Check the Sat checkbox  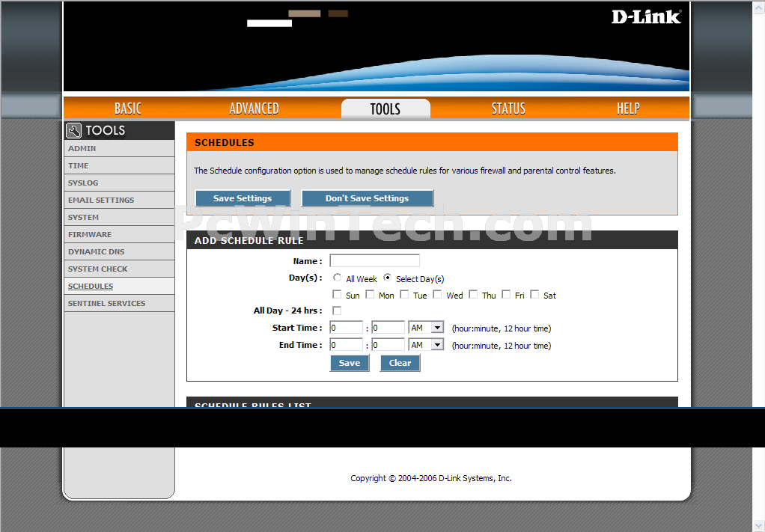(534, 294)
